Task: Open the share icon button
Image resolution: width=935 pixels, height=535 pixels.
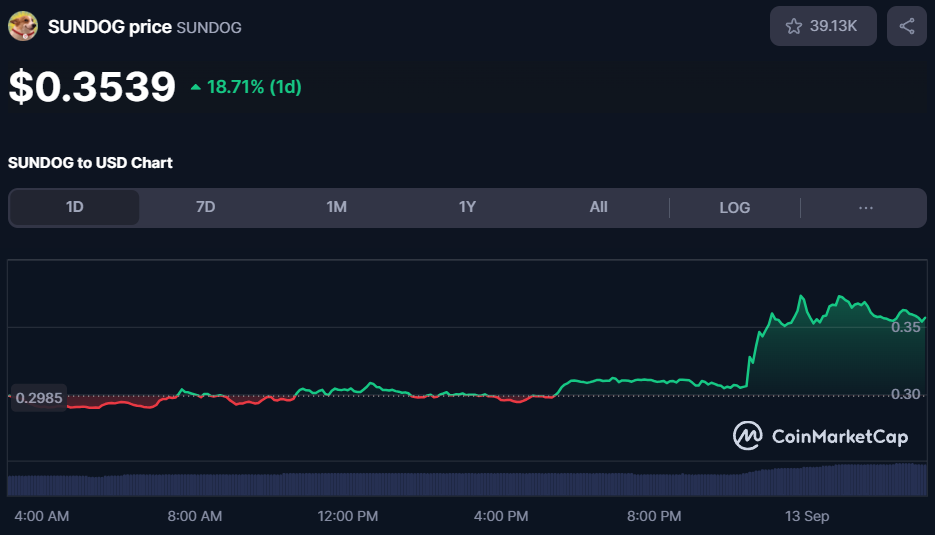Action: tap(906, 27)
